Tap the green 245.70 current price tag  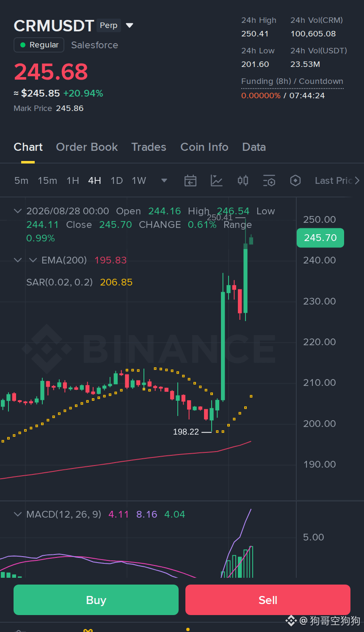pyautogui.click(x=320, y=238)
